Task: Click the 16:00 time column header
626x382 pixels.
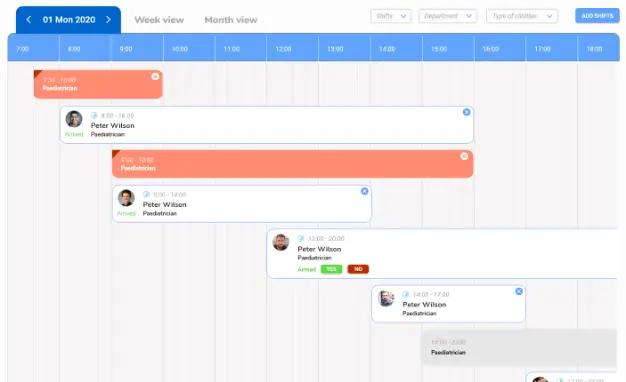Action: [500, 49]
